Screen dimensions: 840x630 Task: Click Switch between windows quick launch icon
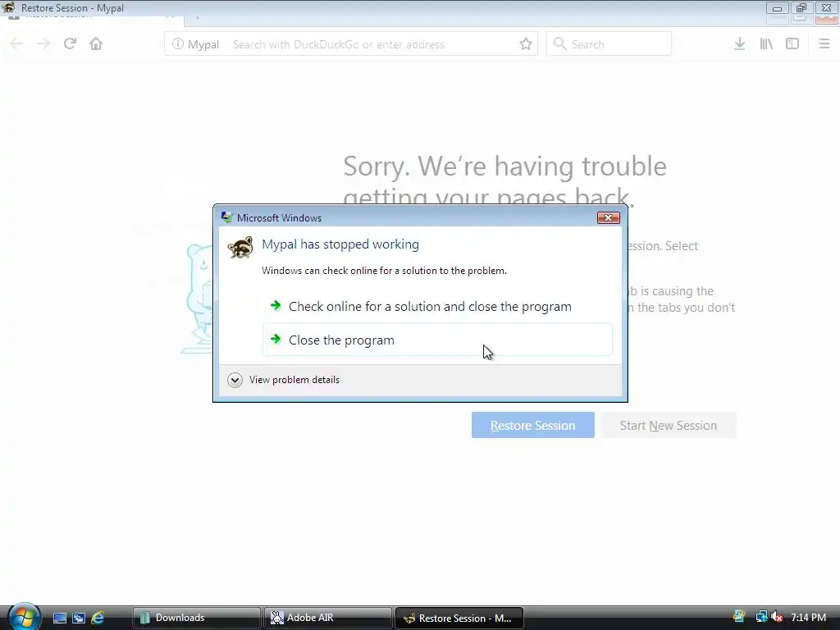pyautogui.click(x=79, y=619)
